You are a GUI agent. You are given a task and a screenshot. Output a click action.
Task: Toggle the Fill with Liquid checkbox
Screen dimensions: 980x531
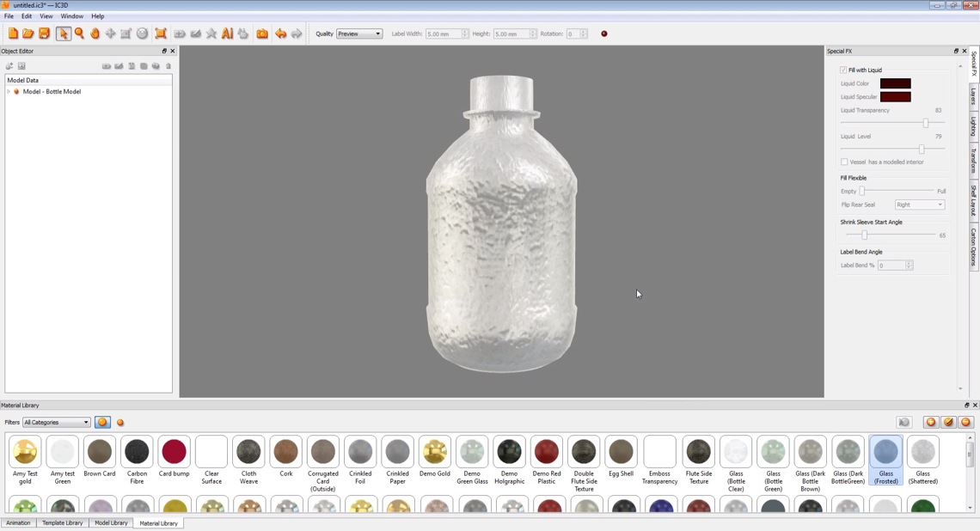[844, 70]
